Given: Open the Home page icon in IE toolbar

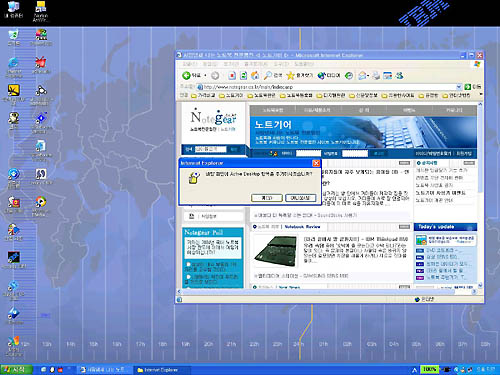Looking at the screenshot, I should tap(255, 76).
